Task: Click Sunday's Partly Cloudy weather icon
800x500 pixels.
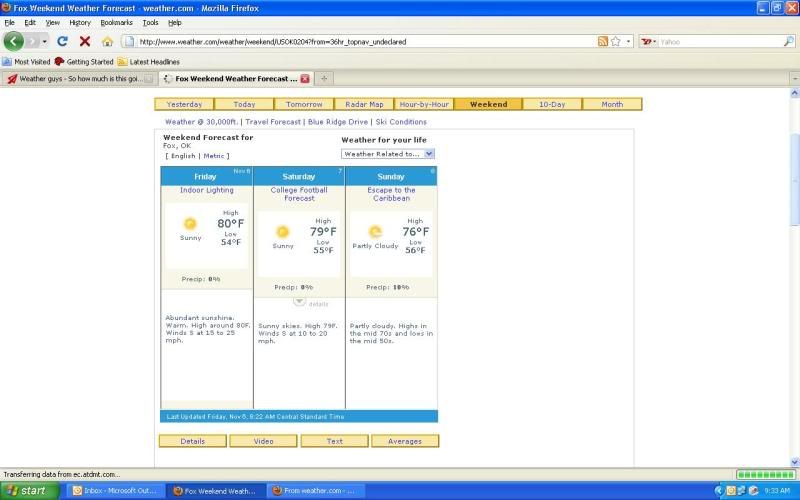Action: (375, 232)
